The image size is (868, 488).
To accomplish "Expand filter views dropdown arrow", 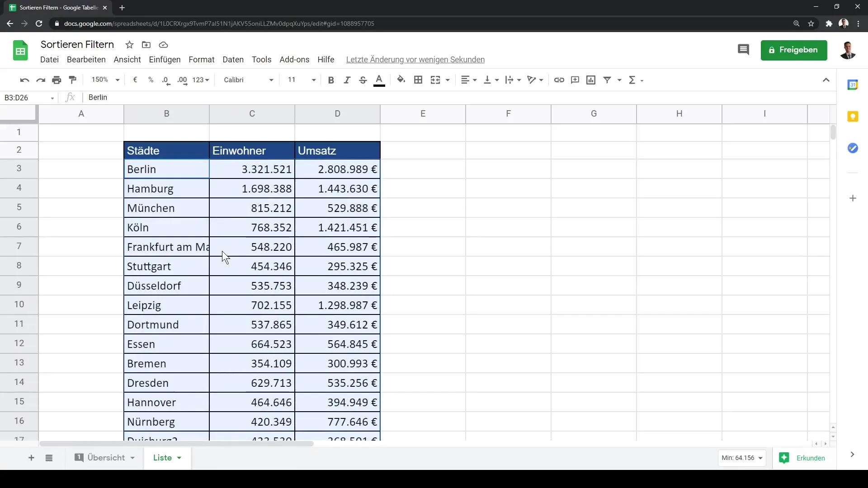I will [619, 80].
